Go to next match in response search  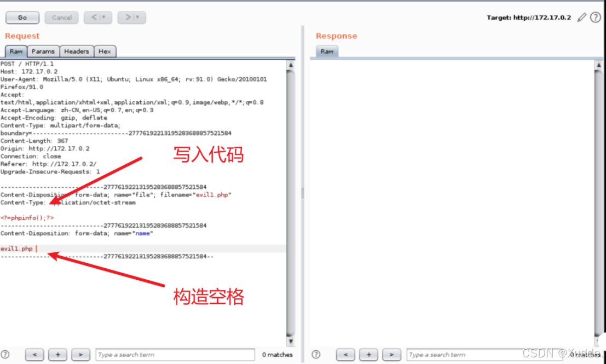pos(391,355)
